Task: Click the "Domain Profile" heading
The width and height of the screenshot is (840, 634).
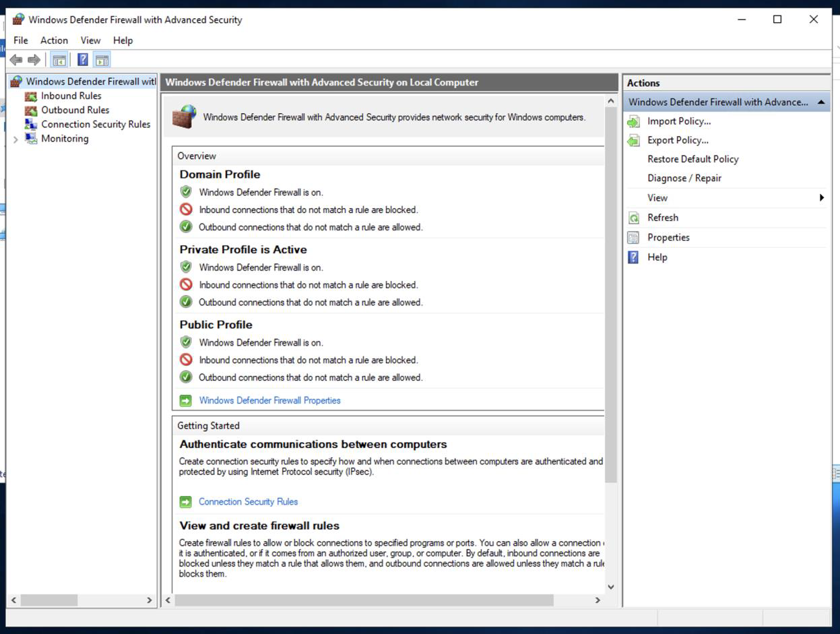Action: tap(220, 175)
